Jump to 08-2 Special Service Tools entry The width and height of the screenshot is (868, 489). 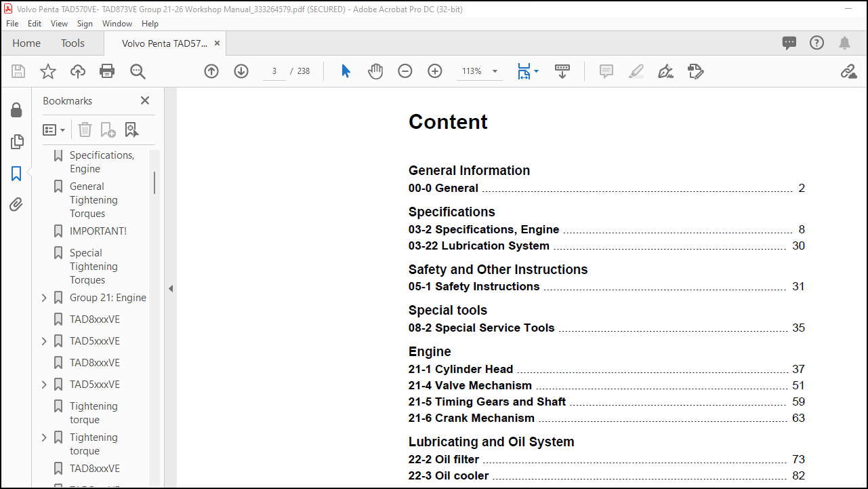pos(606,328)
